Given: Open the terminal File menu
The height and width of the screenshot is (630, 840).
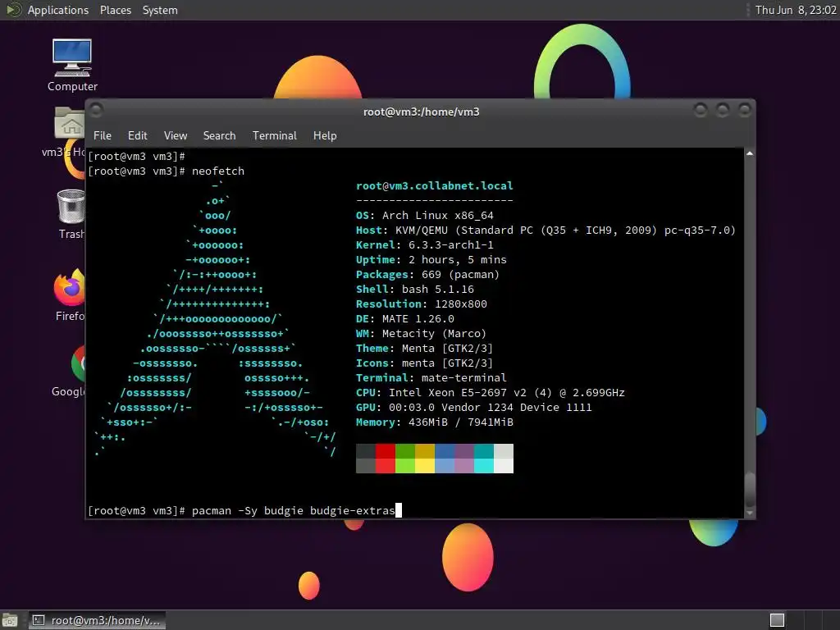Looking at the screenshot, I should pyautogui.click(x=103, y=135).
